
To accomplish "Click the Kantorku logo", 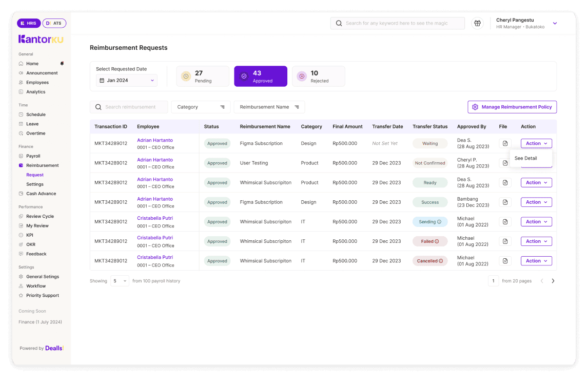I will coord(41,39).
